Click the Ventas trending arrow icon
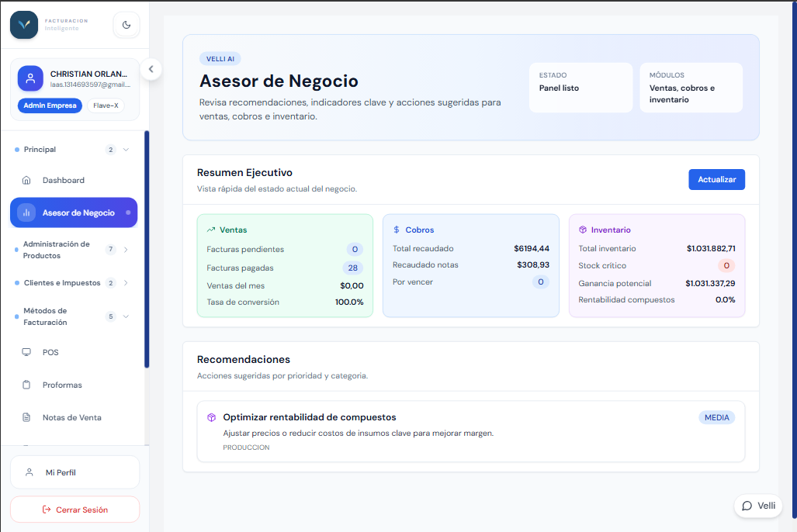The width and height of the screenshot is (797, 532). click(211, 230)
